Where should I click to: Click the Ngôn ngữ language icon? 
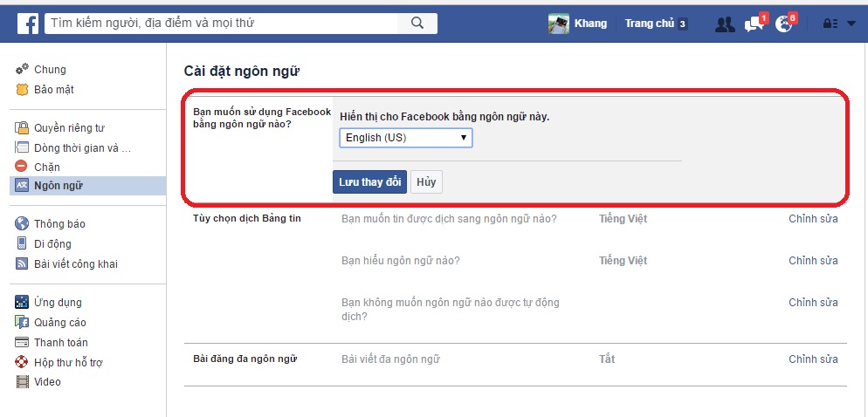pyautogui.click(x=22, y=185)
